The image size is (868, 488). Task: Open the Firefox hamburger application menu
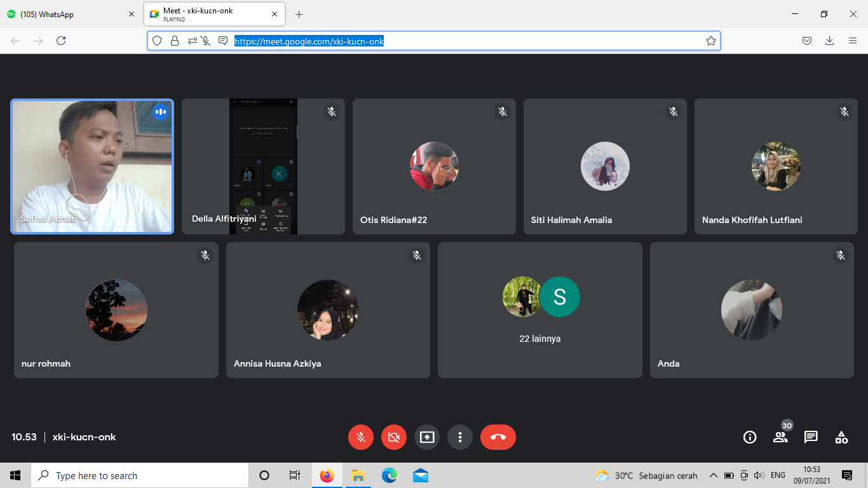853,41
